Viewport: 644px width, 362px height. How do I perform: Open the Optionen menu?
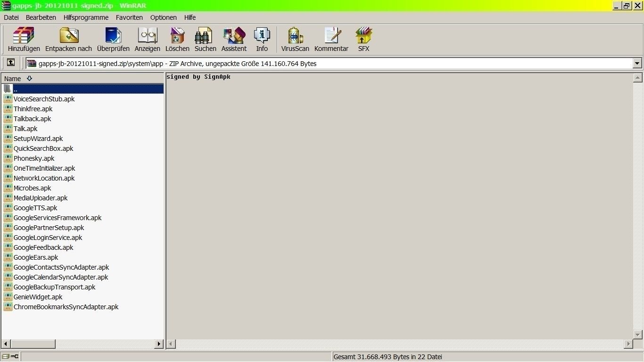coord(164,17)
